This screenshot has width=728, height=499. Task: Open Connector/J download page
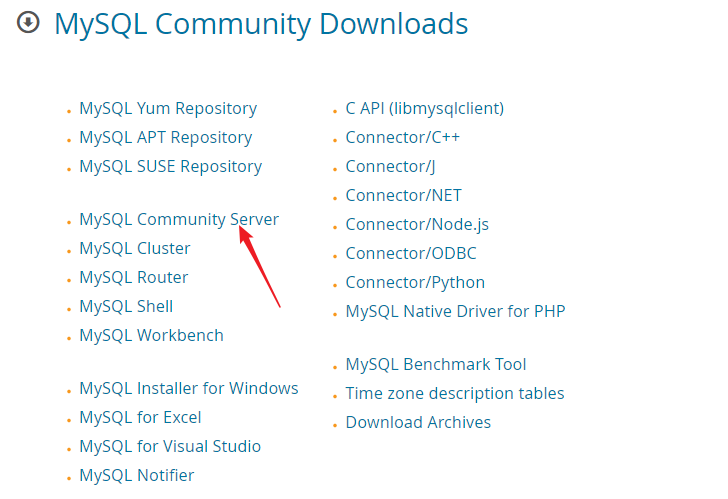pos(390,167)
